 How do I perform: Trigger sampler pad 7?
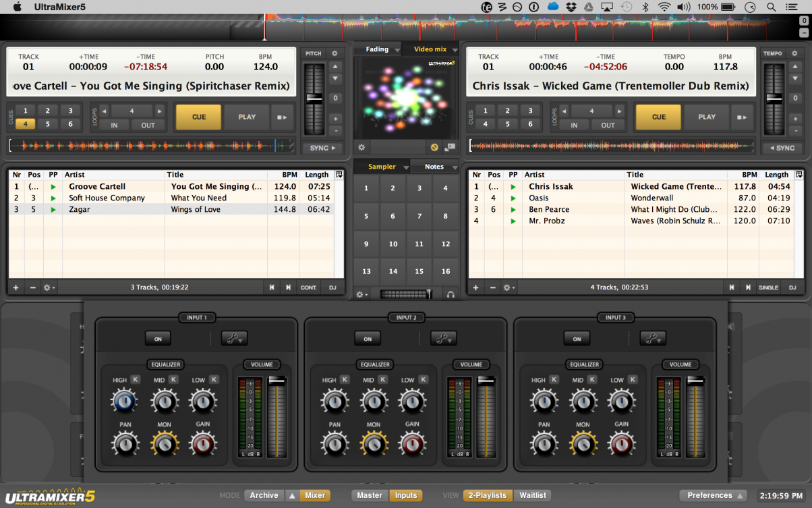(x=419, y=217)
